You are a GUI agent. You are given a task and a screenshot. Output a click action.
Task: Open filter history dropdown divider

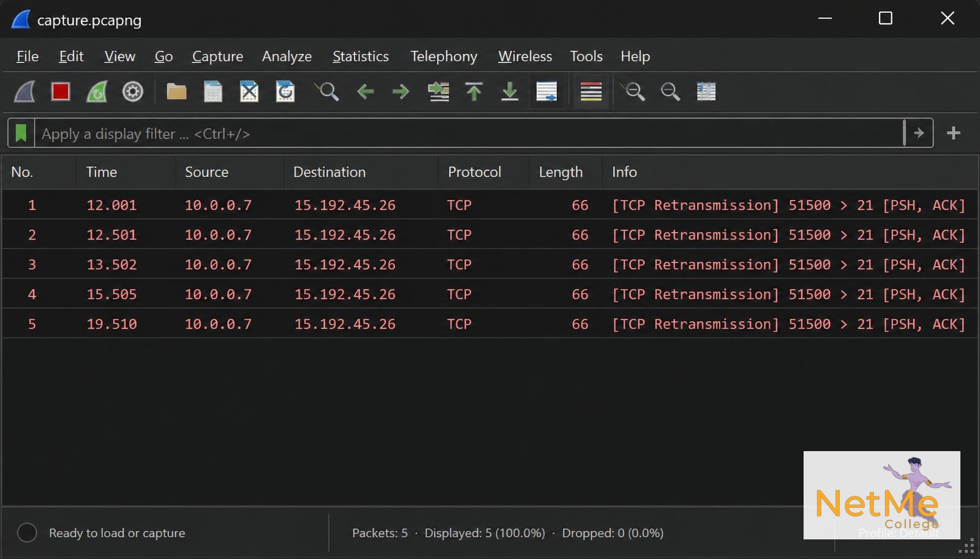[904, 133]
